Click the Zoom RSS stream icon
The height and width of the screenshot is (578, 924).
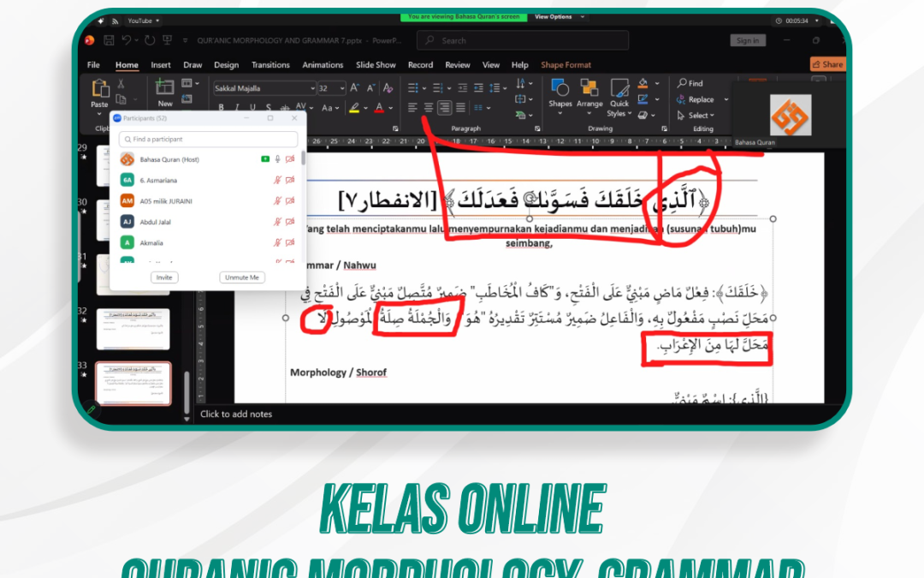click(x=115, y=21)
